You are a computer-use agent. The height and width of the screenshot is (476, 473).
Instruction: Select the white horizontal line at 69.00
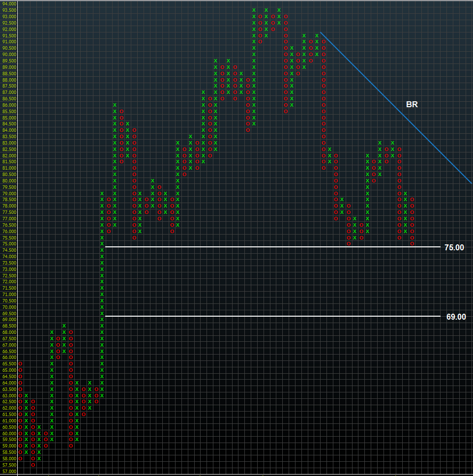tap(270, 316)
